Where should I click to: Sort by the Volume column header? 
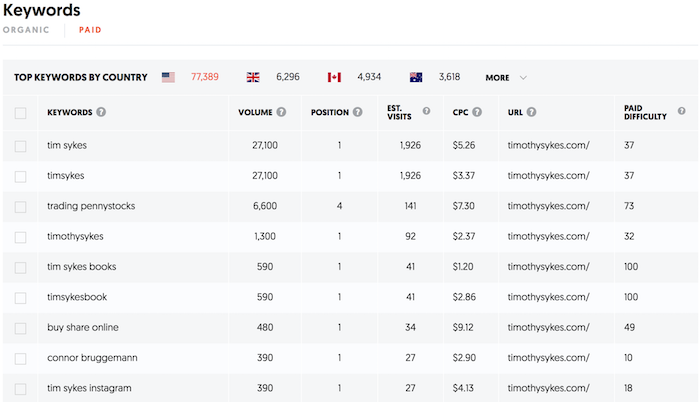(x=255, y=112)
